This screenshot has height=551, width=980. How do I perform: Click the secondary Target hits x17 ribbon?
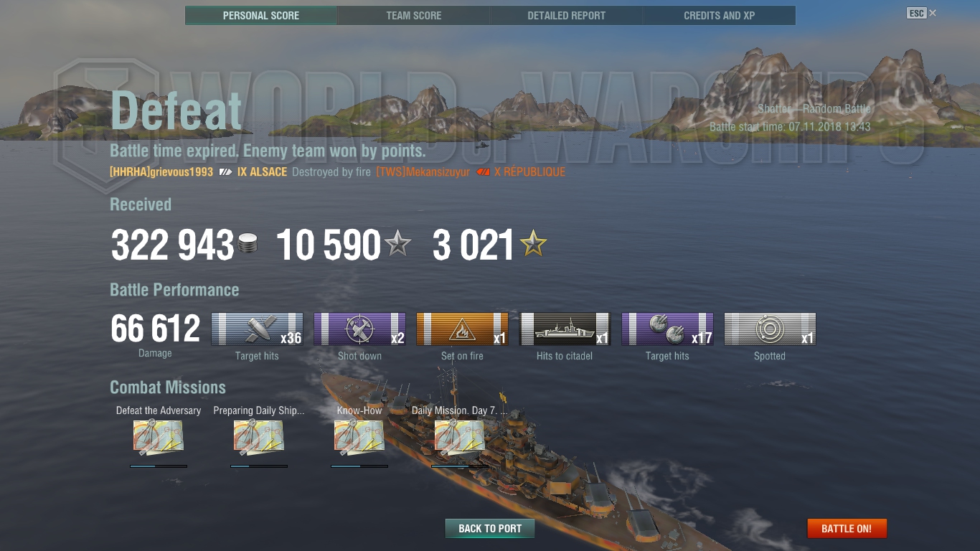pos(667,329)
